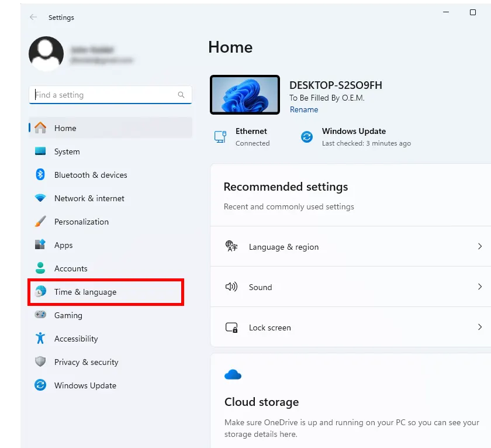This screenshot has width=491, height=448.
Task: Expand the Lock screen row chevron
Action: [480, 328]
